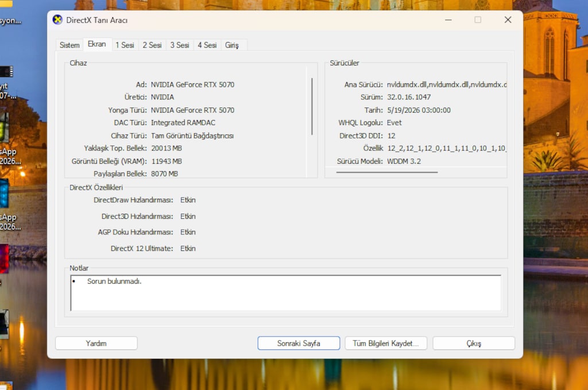Image resolution: width=588 pixels, height=390 pixels.
Task: Click the Sürücü Modeli value WDDM 3.2
Action: pyautogui.click(x=404, y=161)
